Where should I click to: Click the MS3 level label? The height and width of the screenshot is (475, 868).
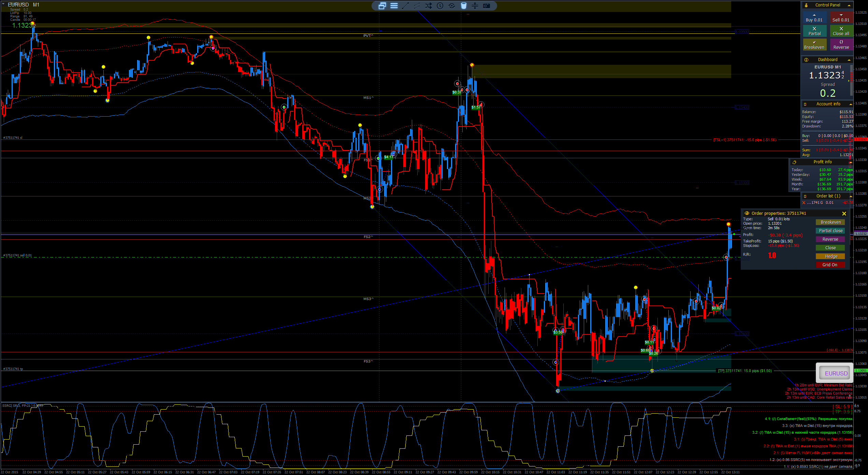click(368, 299)
